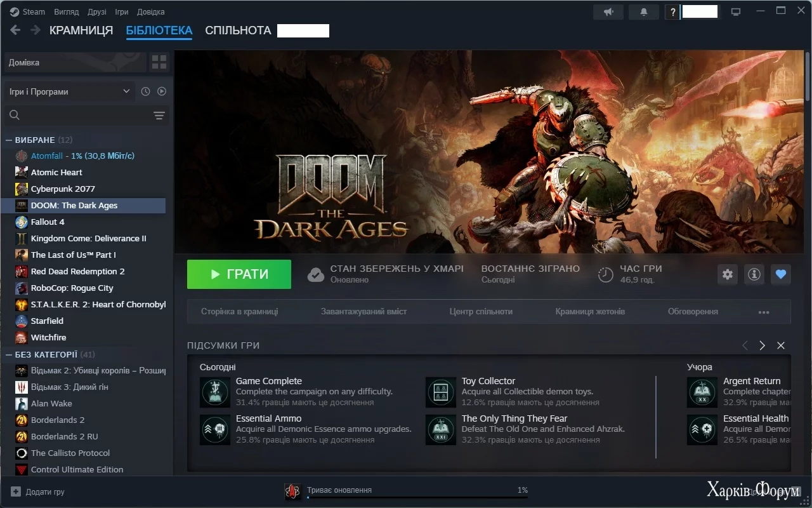This screenshot has width=812, height=508.
Task: Collapse the ВИБРАНЕ category
Action: [x=9, y=140]
